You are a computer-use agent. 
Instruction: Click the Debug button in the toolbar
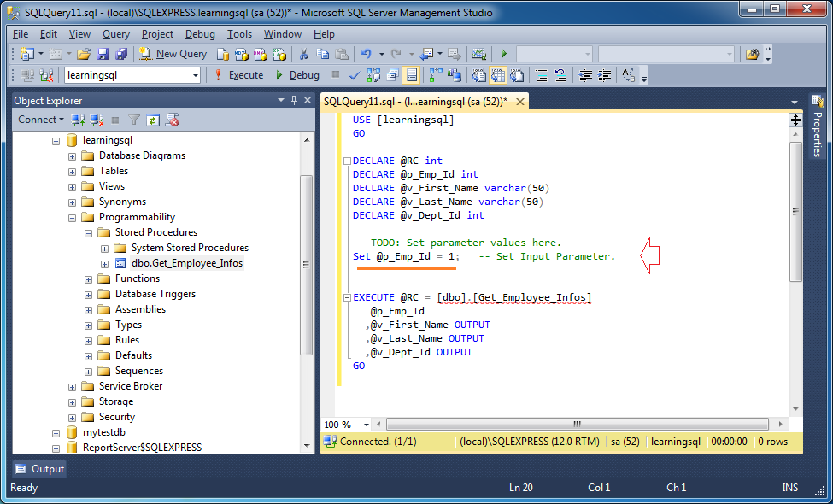[297, 75]
